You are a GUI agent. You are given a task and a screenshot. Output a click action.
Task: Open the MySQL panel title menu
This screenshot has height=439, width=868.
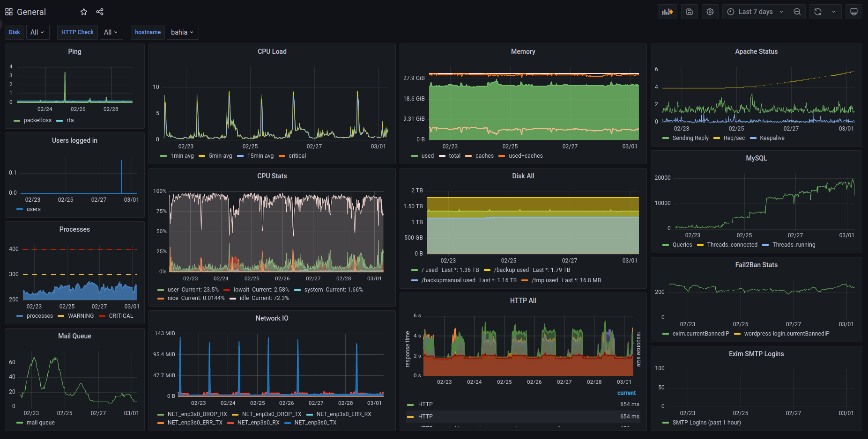click(757, 158)
